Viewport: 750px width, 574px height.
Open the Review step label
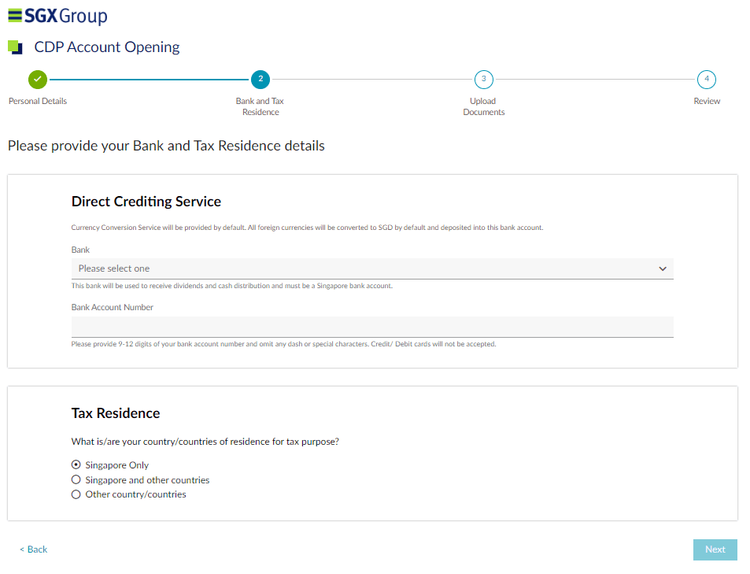(x=707, y=101)
